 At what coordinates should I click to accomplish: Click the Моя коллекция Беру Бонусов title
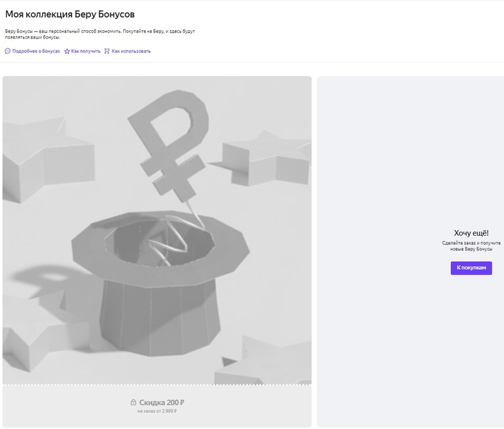[71, 14]
